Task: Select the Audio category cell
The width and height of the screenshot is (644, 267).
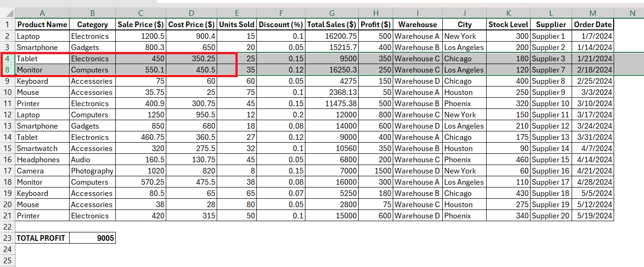Action: [92, 159]
